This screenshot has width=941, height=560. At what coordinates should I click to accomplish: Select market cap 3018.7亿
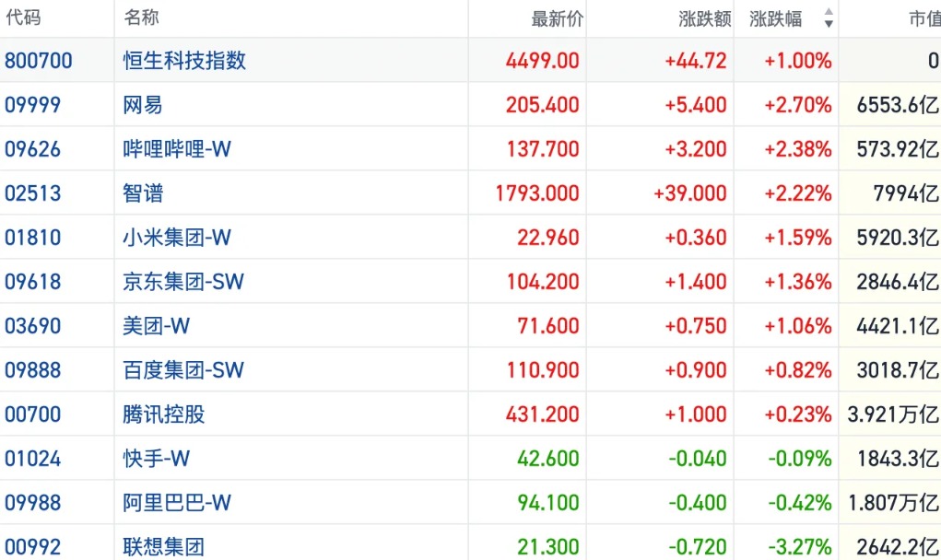[897, 370]
